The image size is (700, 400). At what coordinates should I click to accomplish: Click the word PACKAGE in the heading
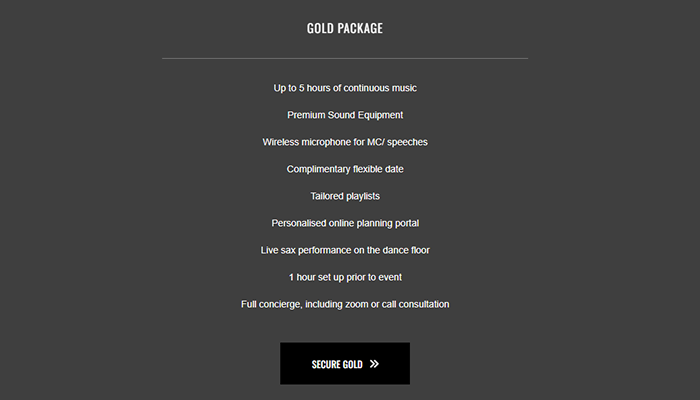(x=360, y=28)
